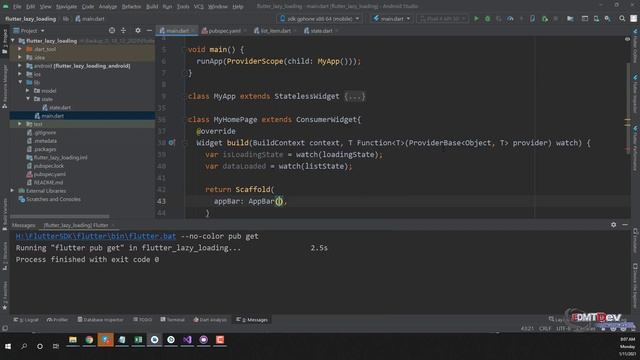Open the Dart Analysis tool window
The width and height of the screenshot is (640, 360).
[210, 320]
